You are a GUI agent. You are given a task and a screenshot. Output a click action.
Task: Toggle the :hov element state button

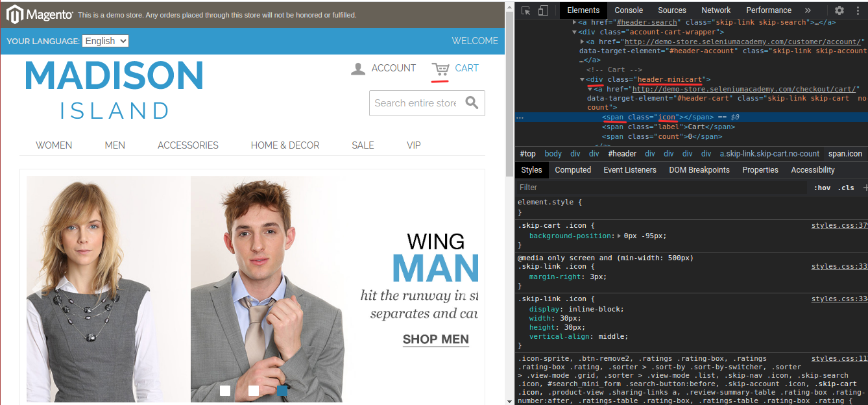(823, 188)
